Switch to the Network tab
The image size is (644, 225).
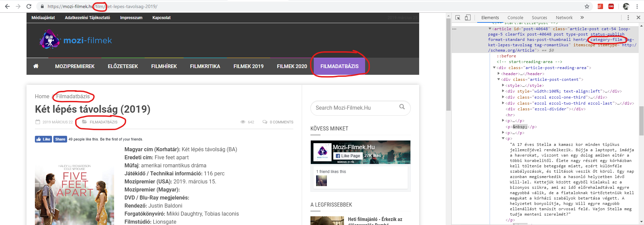coord(564,17)
